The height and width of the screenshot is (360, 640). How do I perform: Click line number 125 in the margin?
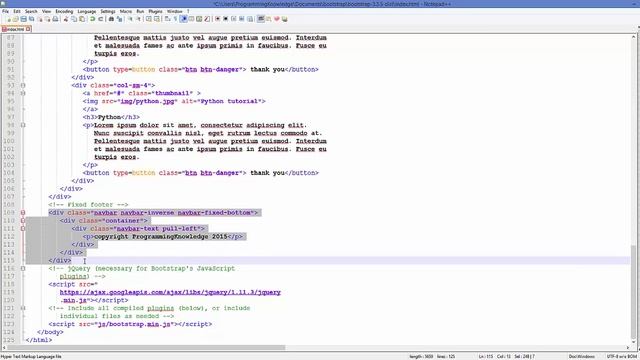[x=8, y=340]
